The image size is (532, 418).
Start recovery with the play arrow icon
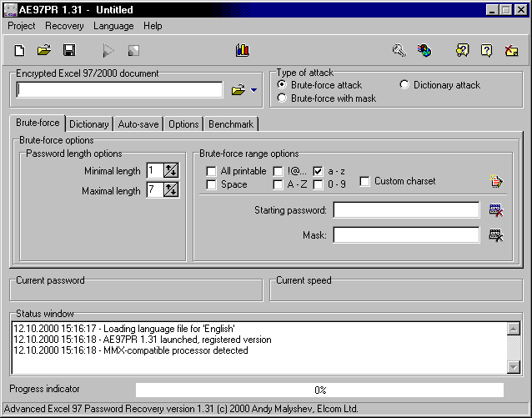108,51
